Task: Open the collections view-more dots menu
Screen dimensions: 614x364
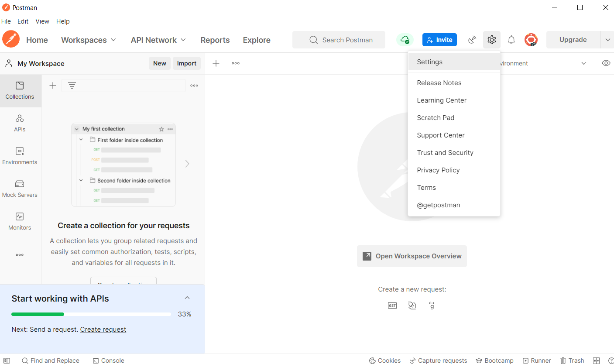Action: (x=194, y=86)
